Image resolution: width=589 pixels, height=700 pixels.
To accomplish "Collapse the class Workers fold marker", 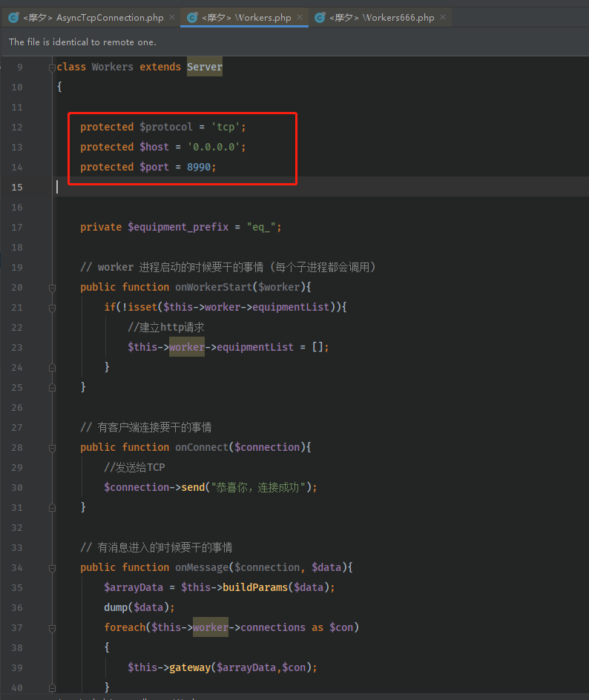I will (52, 67).
